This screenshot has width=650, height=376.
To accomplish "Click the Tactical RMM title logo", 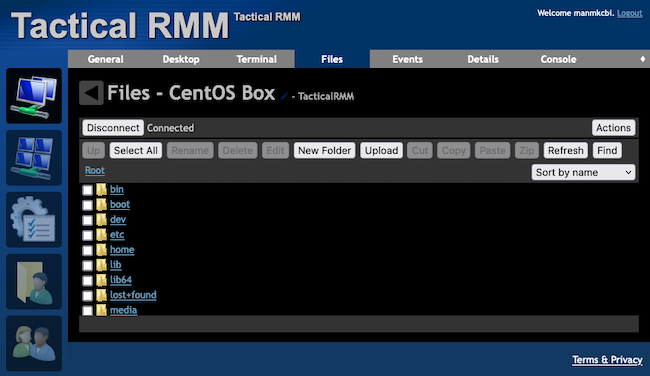I will pyautogui.click(x=119, y=26).
